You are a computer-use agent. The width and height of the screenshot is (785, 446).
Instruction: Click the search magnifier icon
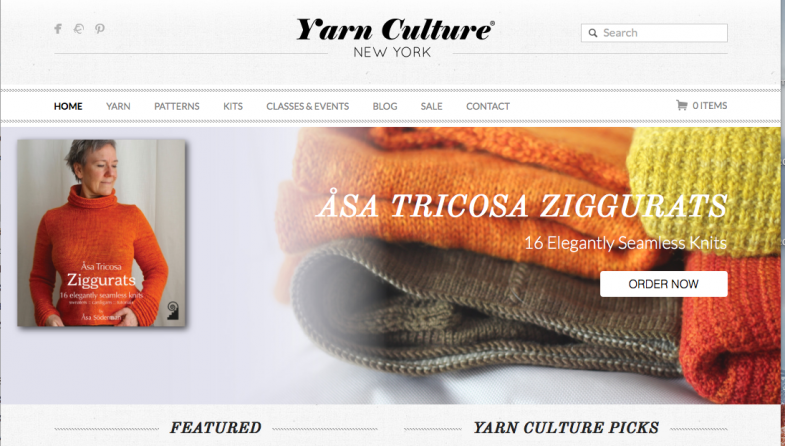(593, 33)
